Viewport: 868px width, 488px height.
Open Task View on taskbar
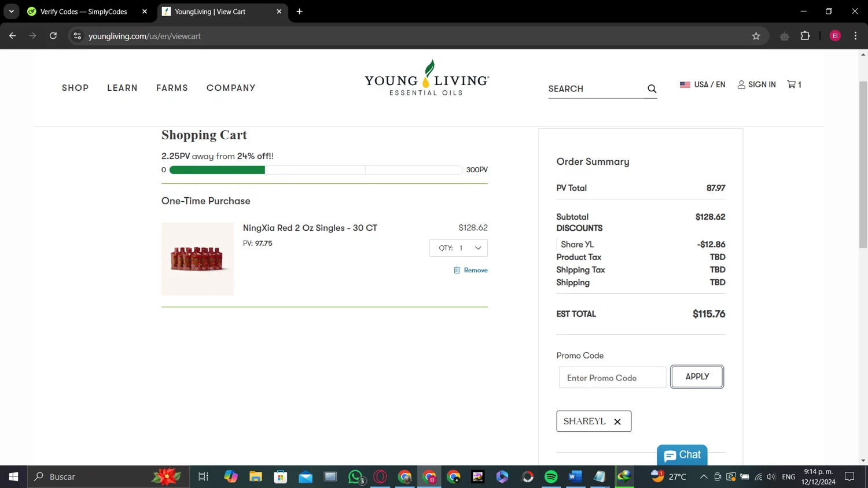tap(203, 477)
